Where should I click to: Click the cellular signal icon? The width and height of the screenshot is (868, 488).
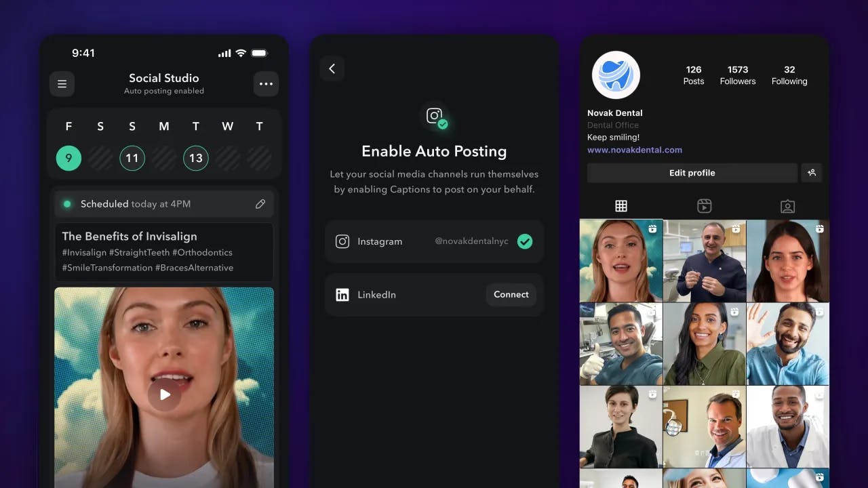tap(224, 54)
